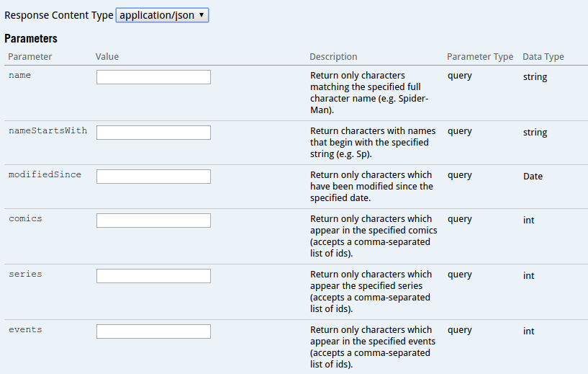Click the int data type for events
Image resolution: width=588 pixels, height=374 pixels.
tap(529, 331)
